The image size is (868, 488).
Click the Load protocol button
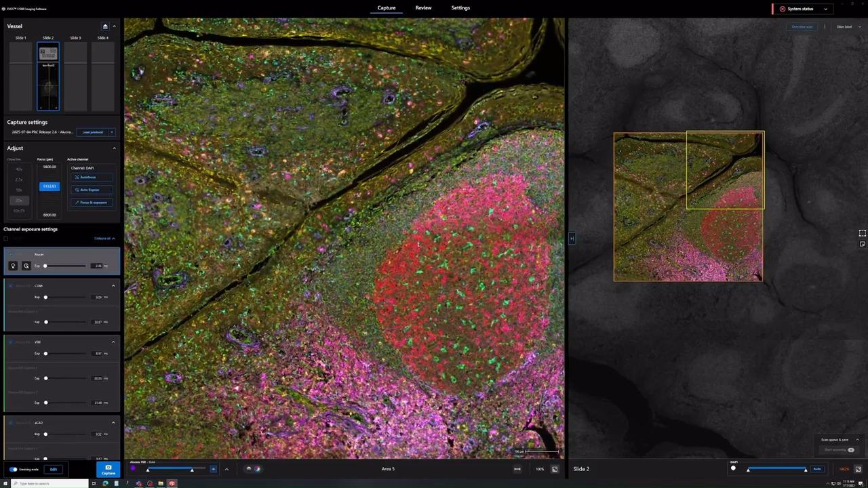point(93,132)
